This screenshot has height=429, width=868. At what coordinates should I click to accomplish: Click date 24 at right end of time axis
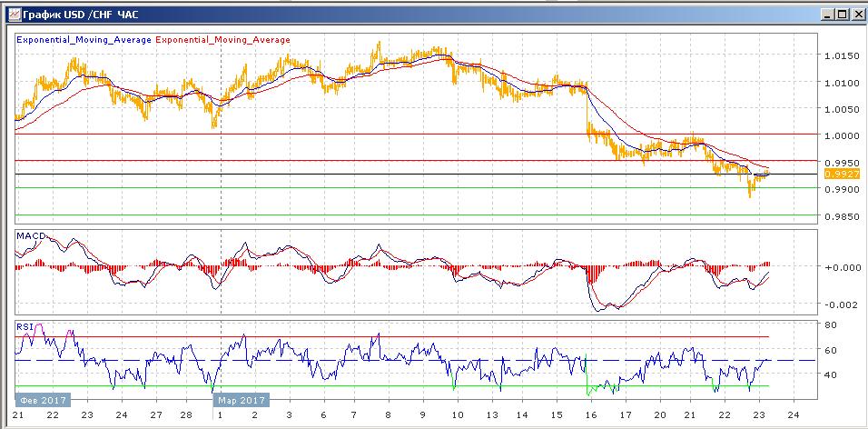click(793, 414)
